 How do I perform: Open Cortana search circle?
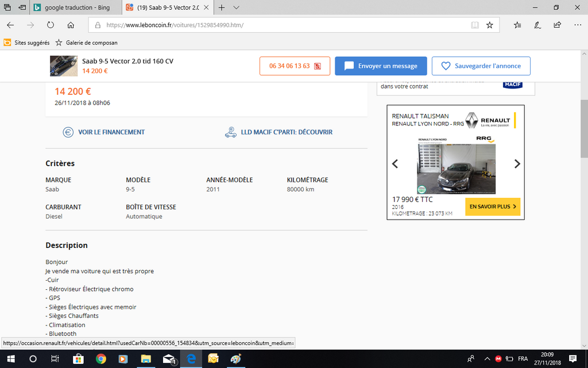click(33, 359)
